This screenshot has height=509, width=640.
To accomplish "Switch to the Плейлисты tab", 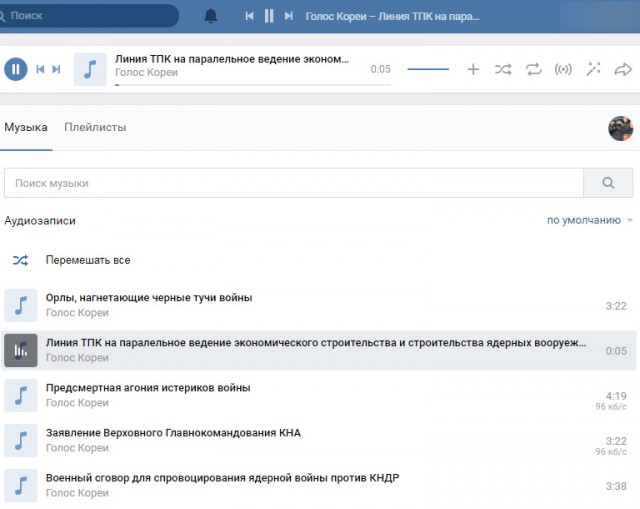I will click(x=95, y=127).
